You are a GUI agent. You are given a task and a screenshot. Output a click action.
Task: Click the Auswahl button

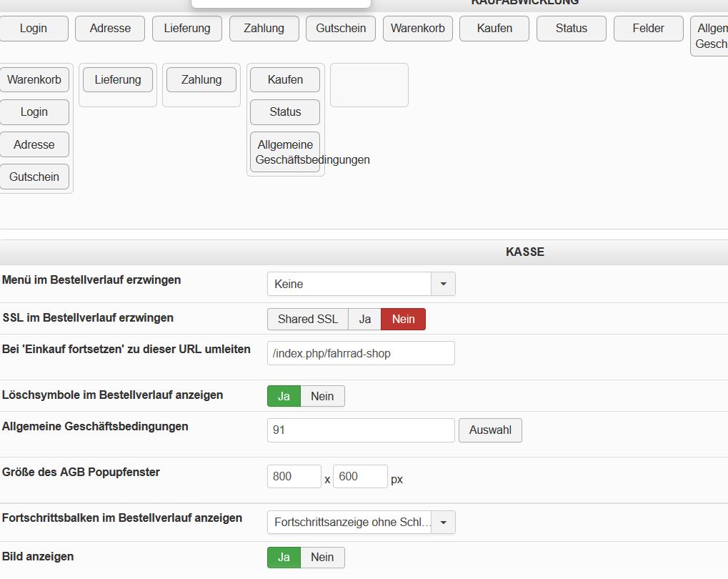click(x=490, y=430)
